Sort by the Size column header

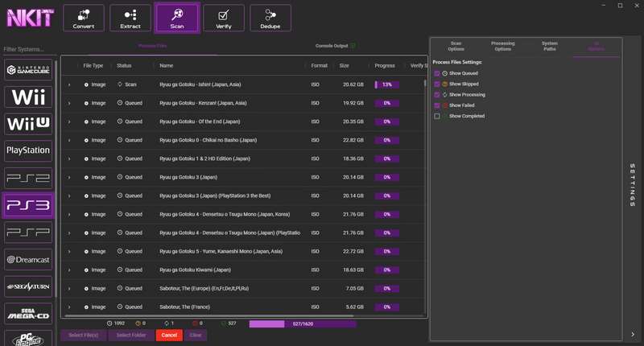[345, 66]
